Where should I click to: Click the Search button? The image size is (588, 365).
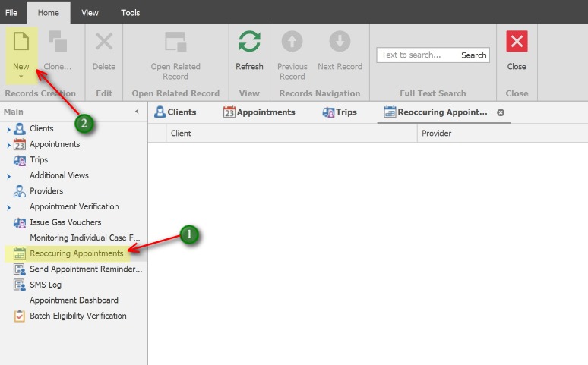473,55
